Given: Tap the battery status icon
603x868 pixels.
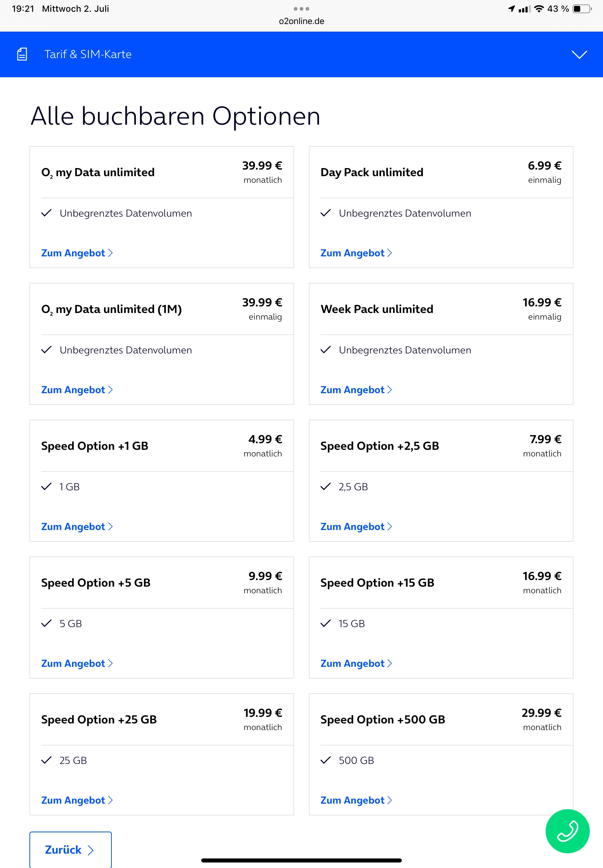Looking at the screenshot, I should click(x=582, y=9).
